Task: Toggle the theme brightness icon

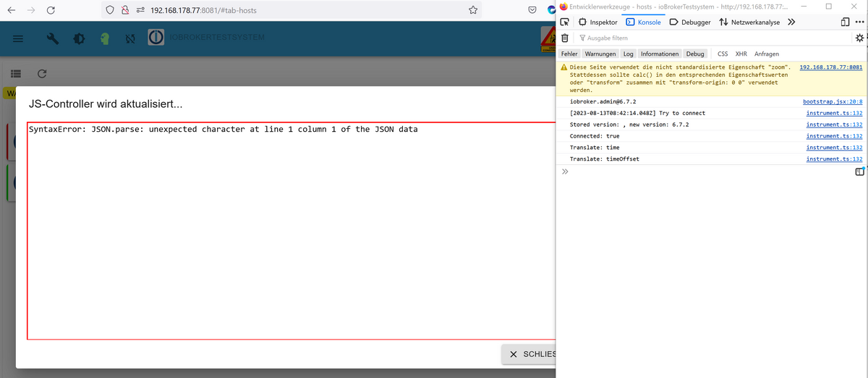Action: [79, 38]
